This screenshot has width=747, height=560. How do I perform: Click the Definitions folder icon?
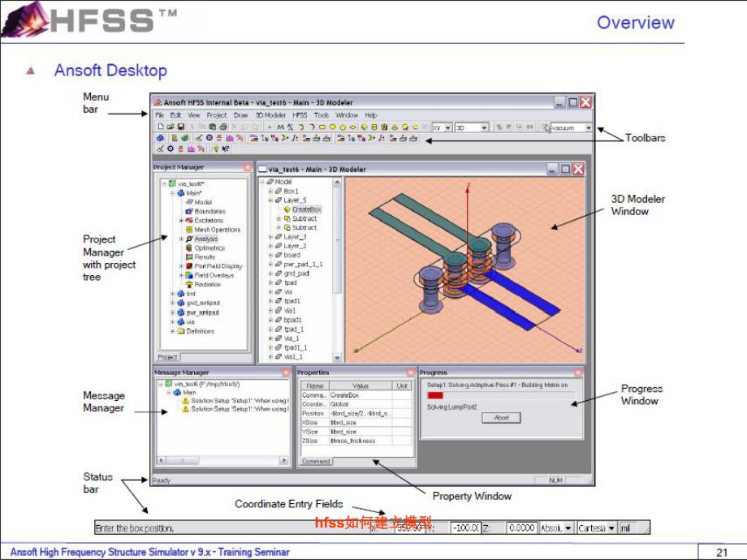(181, 331)
